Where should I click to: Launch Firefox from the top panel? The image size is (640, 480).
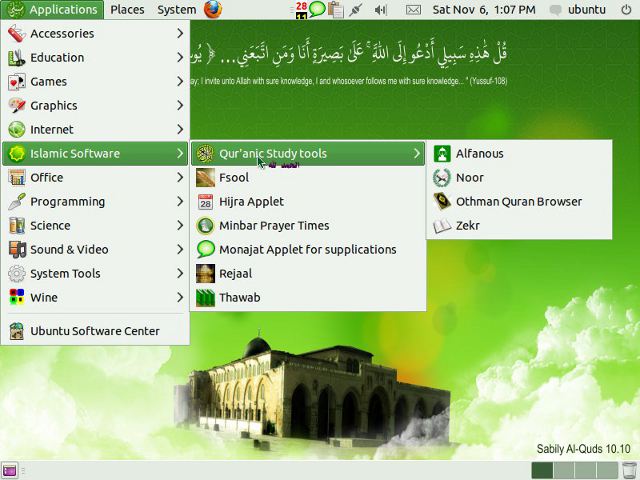213,10
